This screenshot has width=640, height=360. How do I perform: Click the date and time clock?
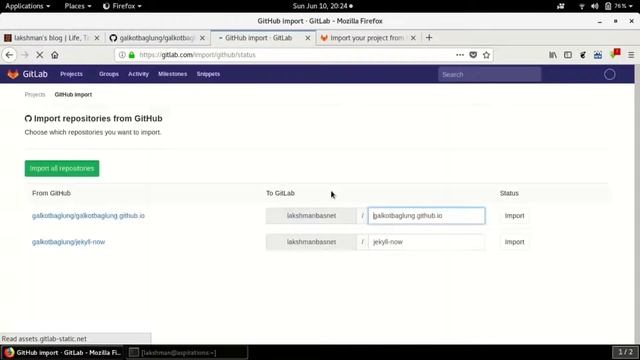[x=322, y=6]
